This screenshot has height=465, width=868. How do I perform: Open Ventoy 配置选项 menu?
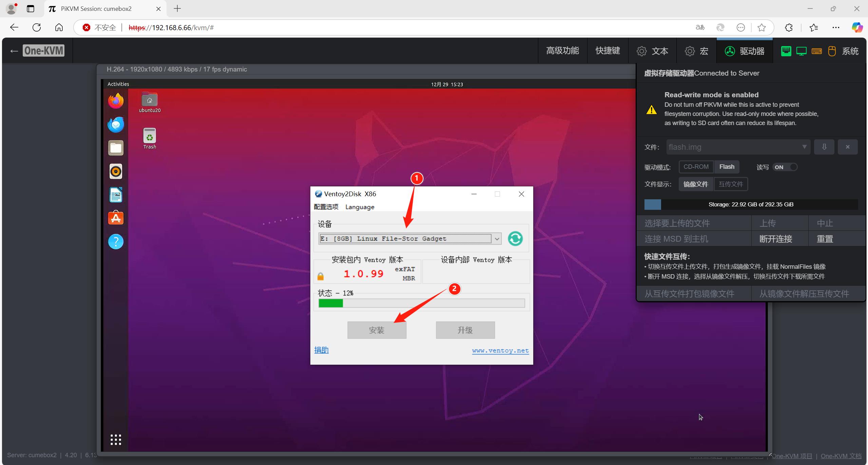[x=326, y=207]
